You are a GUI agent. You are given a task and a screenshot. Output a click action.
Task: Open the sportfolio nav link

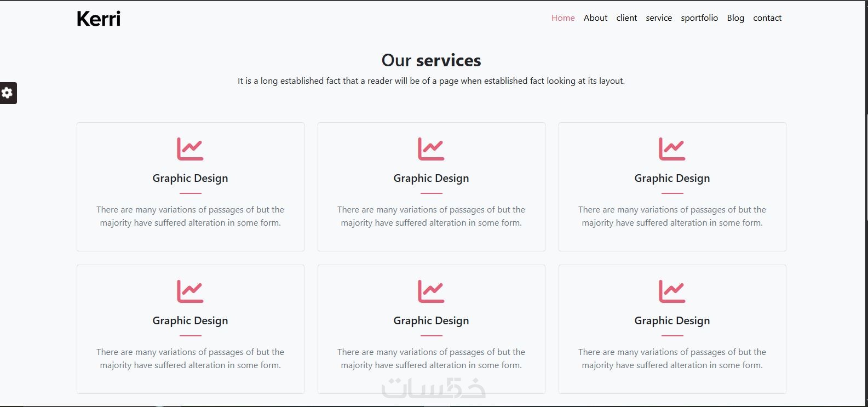[699, 18]
